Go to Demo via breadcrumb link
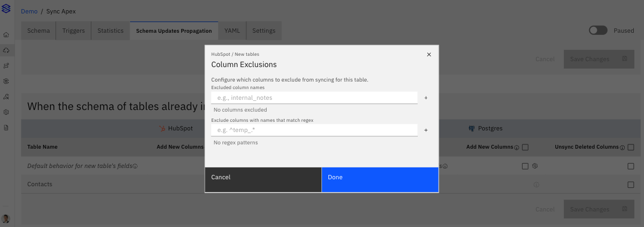Image resolution: width=644 pixels, height=227 pixels. [29, 11]
